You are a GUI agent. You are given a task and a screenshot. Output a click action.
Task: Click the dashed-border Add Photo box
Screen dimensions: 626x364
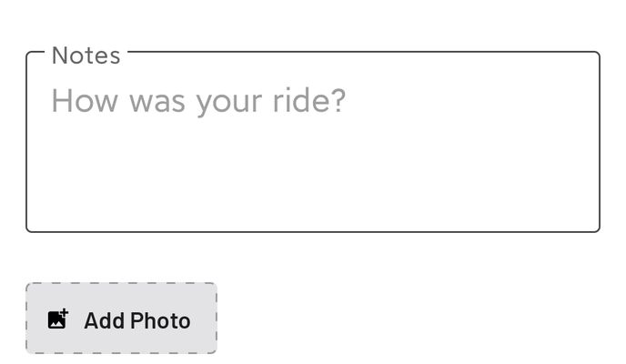(121, 318)
